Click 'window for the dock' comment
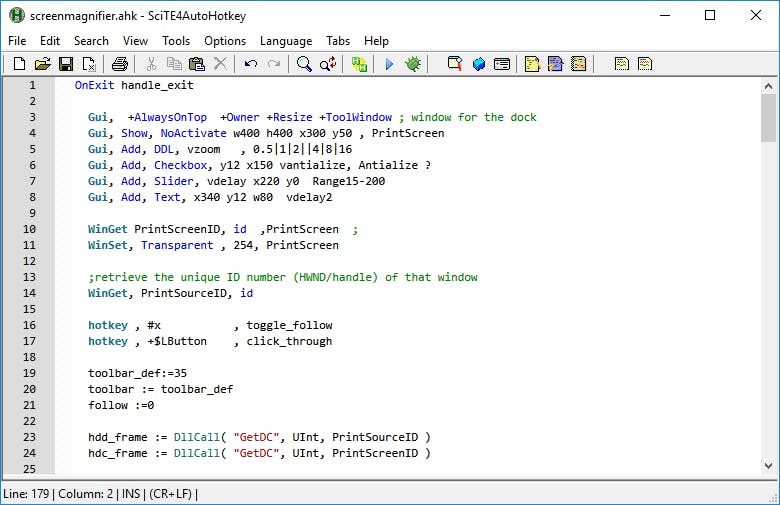The width and height of the screenshot is (780, 505). [x=474, y=117]
